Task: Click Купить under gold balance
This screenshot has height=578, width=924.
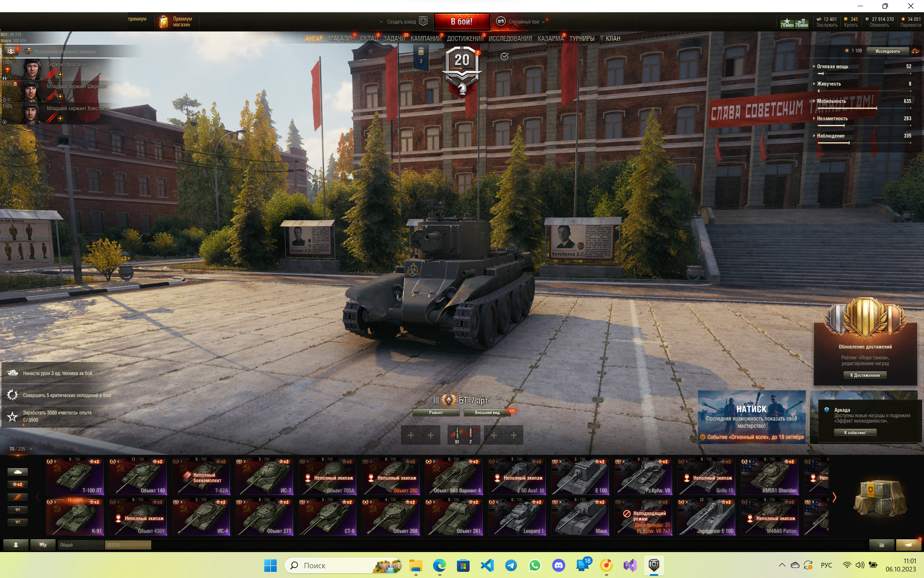Action: [x=851, y=25]
